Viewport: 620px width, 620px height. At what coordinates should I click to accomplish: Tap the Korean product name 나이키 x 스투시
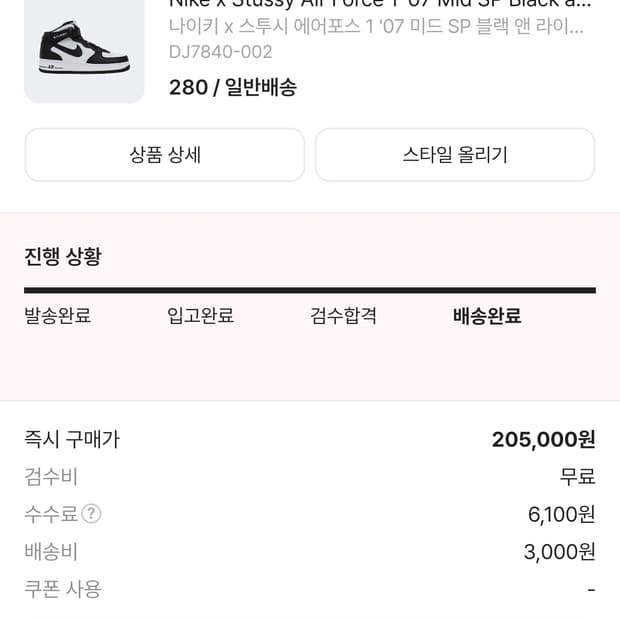coord(376,26)
